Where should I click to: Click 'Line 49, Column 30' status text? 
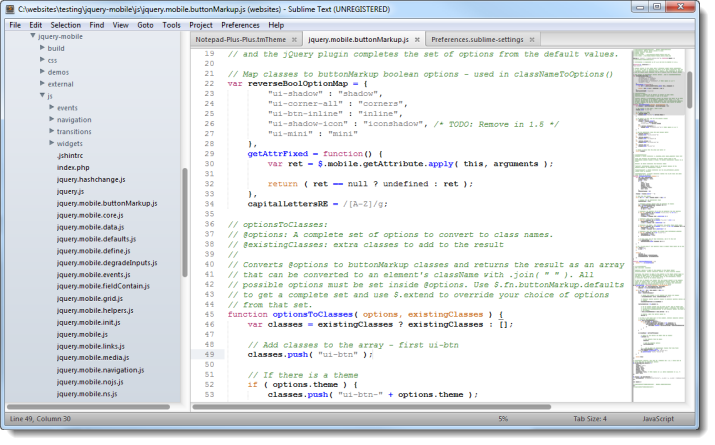tap(40, 419)
